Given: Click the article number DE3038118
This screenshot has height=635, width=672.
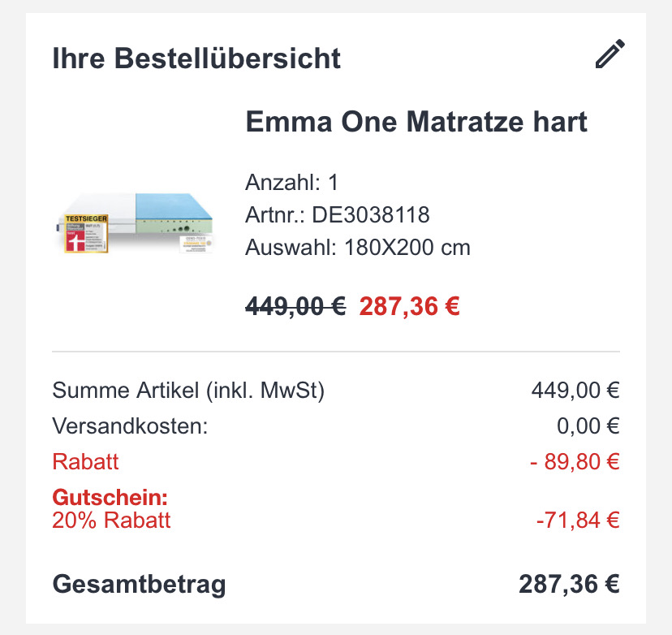Looking at the screenshot, I should coord(370,215).
